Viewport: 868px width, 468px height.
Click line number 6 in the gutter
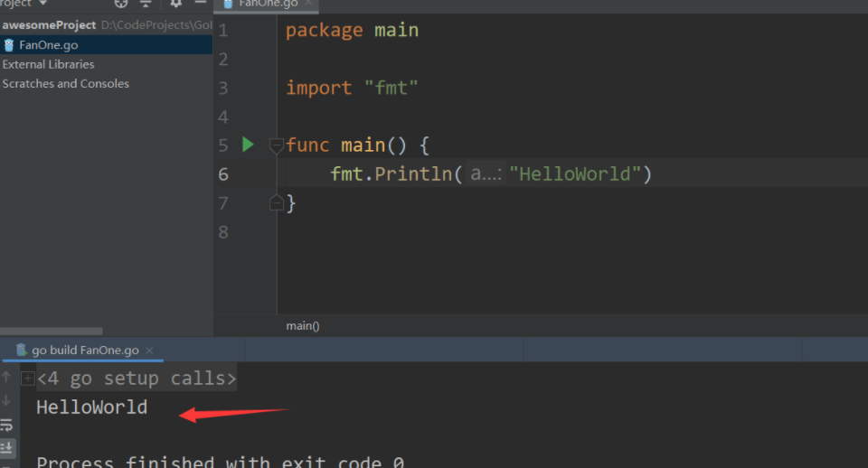(x=223, y=174)
